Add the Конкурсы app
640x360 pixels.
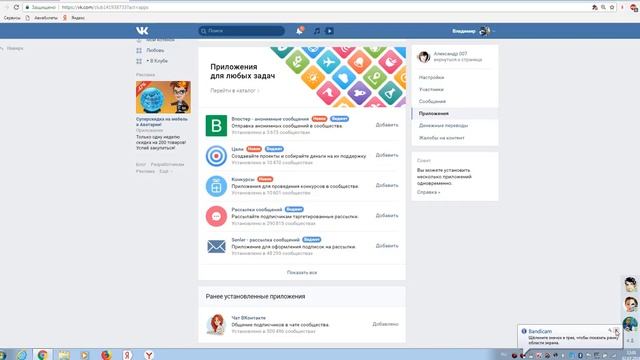[387, 185]
